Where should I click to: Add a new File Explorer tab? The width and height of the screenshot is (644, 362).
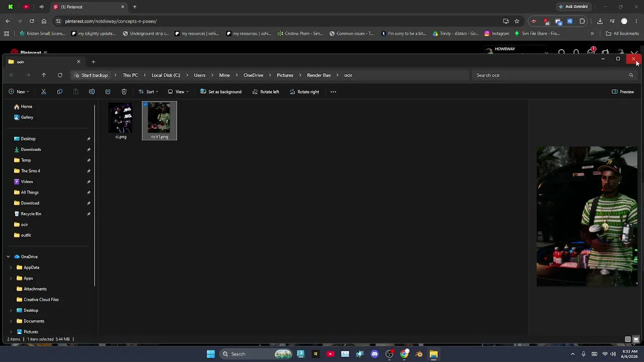[x=93, y=61]
